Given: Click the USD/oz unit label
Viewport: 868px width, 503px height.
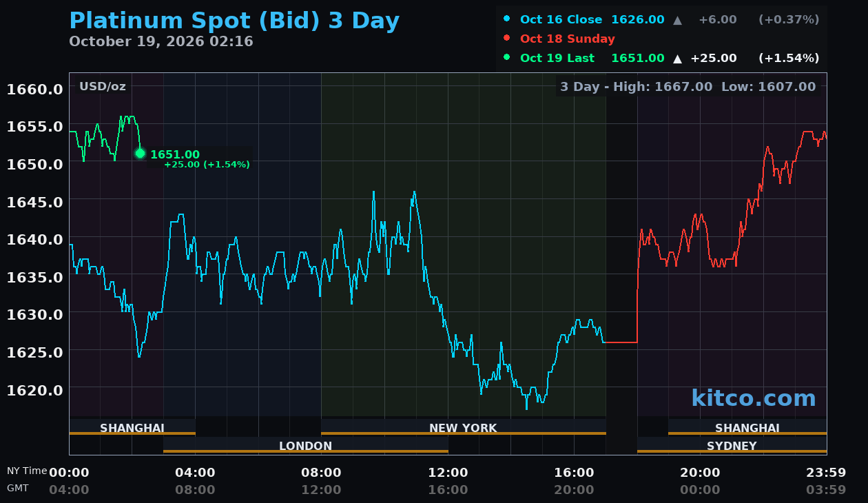Looking at the screenshot, I should click(x=103, y=87).
